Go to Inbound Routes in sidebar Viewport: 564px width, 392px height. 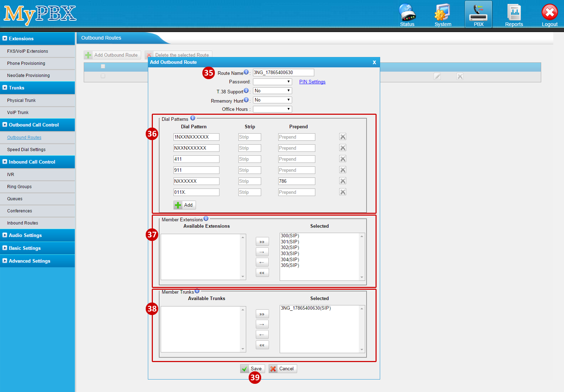pos(22,223)
